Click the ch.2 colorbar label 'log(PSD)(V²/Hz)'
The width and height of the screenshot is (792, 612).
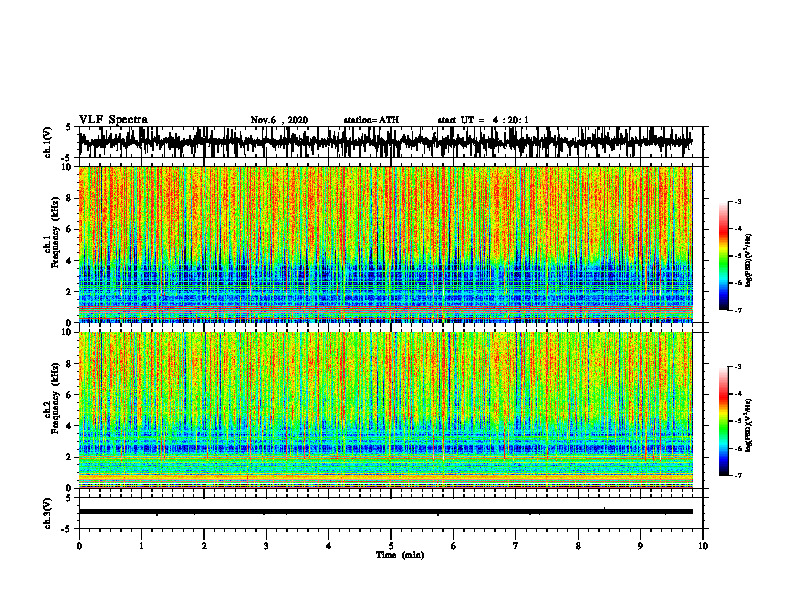(x=749, y=425)
